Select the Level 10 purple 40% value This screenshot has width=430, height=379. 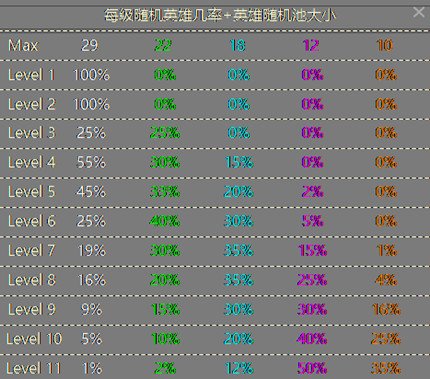click(312, 339)
